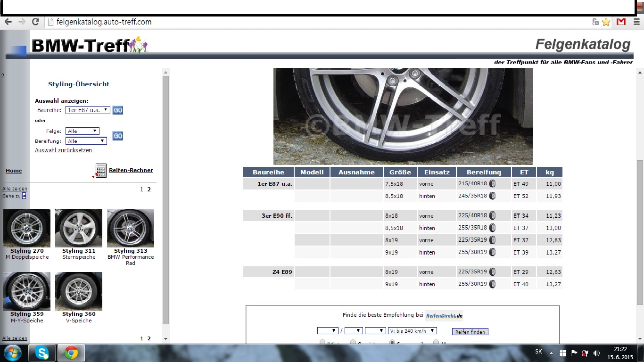Click tire icon beside 255/30R19 for Z4 E89
The image size is (644, 362).
(x=492, y=284)
